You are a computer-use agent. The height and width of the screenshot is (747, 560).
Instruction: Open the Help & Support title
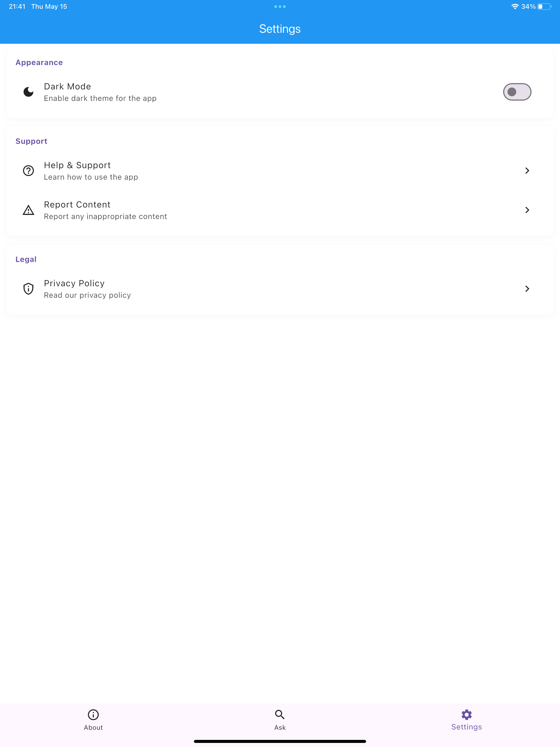pyautogui.click(x=77, y=165)
